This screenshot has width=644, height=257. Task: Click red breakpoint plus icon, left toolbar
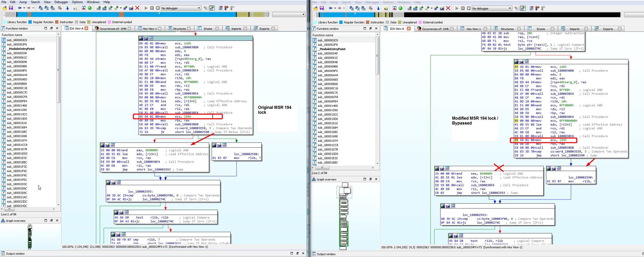pos(227,8)
